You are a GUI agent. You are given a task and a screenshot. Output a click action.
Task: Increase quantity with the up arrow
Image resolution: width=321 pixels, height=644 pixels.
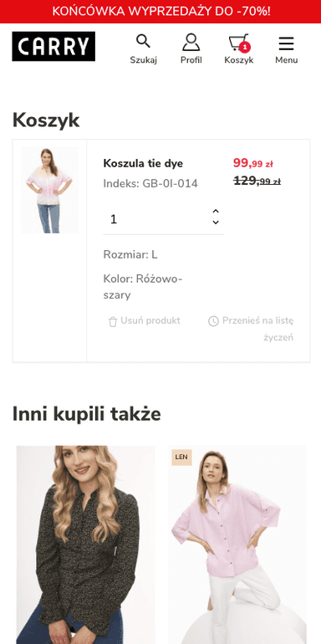point(216,211)
